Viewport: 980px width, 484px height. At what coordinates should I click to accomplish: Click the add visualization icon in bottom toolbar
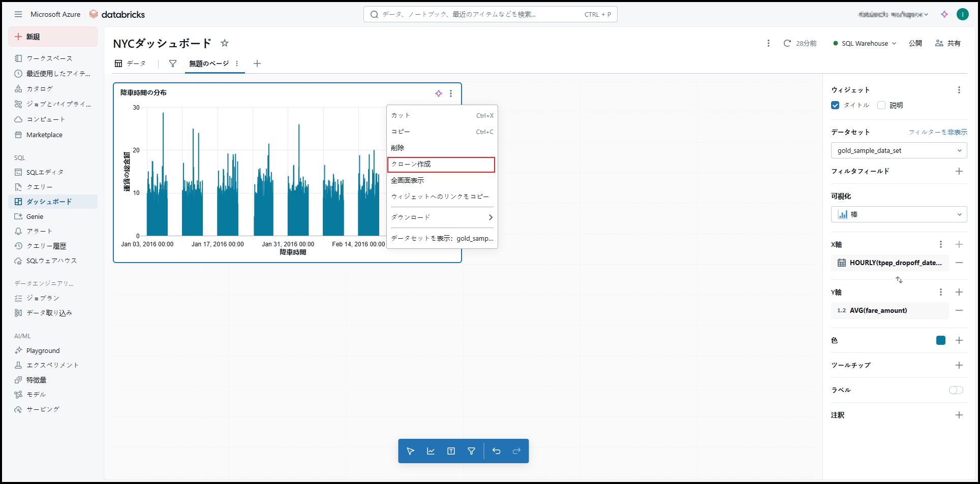(431, 451)
